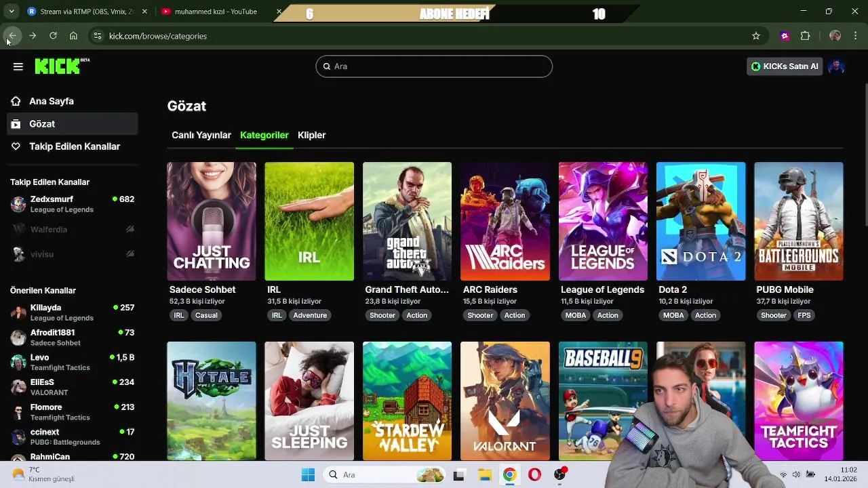Open Levo channel in Önerilen Kanallar

click(x=71, y=362)
